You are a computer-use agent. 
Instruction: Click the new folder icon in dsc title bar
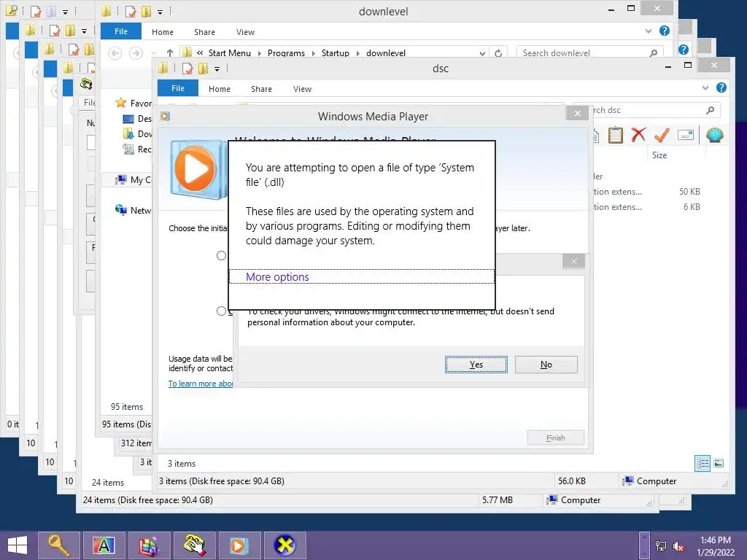(204, 69)
